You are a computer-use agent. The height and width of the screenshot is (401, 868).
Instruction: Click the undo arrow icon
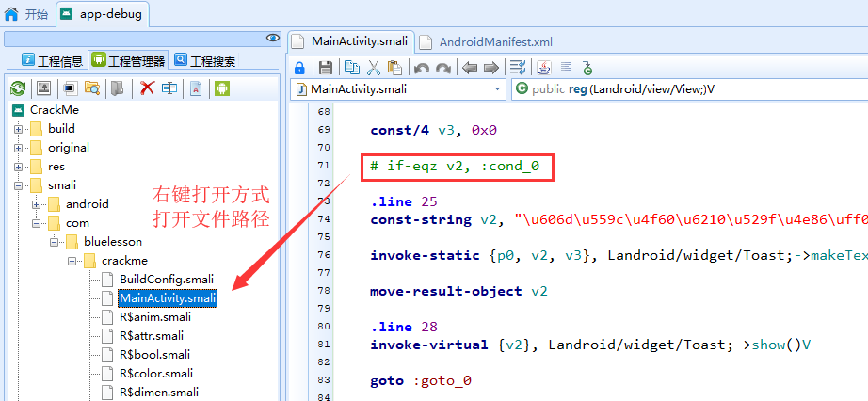point(422,68)
